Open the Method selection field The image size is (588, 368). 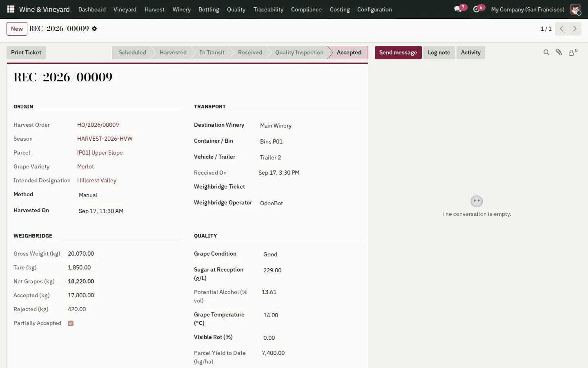pos(130,195)
